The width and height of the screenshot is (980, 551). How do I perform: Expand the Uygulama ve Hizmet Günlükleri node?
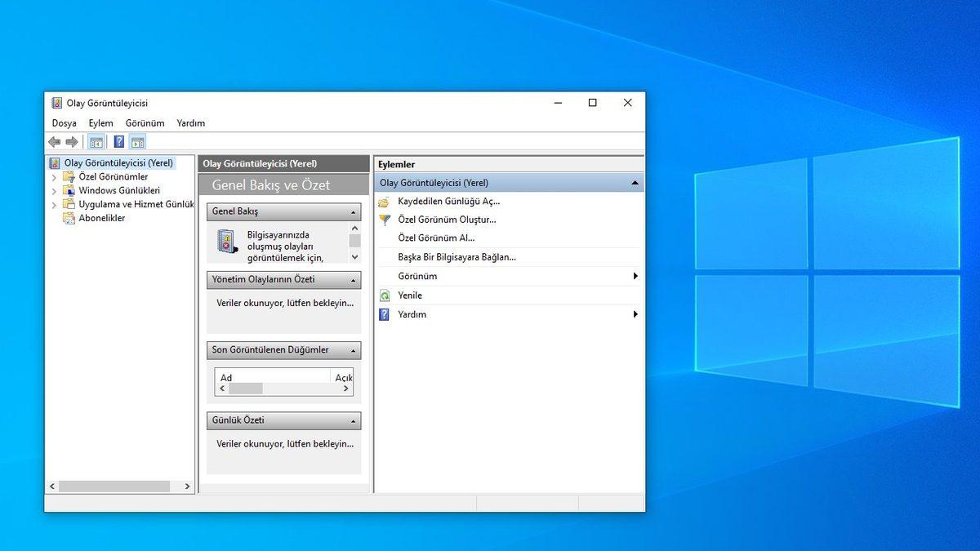(x=54, y=204)
